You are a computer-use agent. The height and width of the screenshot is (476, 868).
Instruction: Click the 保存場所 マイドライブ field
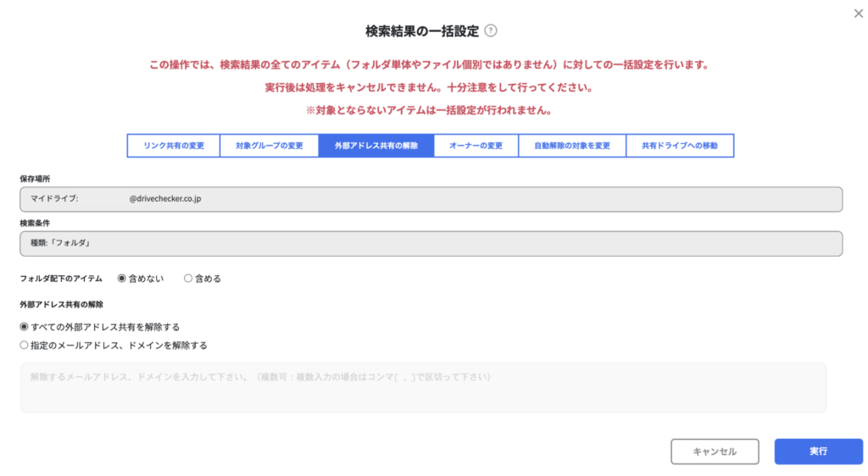[431, 199]
